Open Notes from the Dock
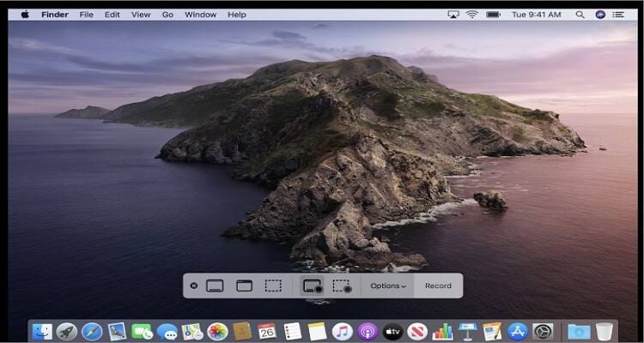This screenshot has height=343, width=644. tap(317, 331)
